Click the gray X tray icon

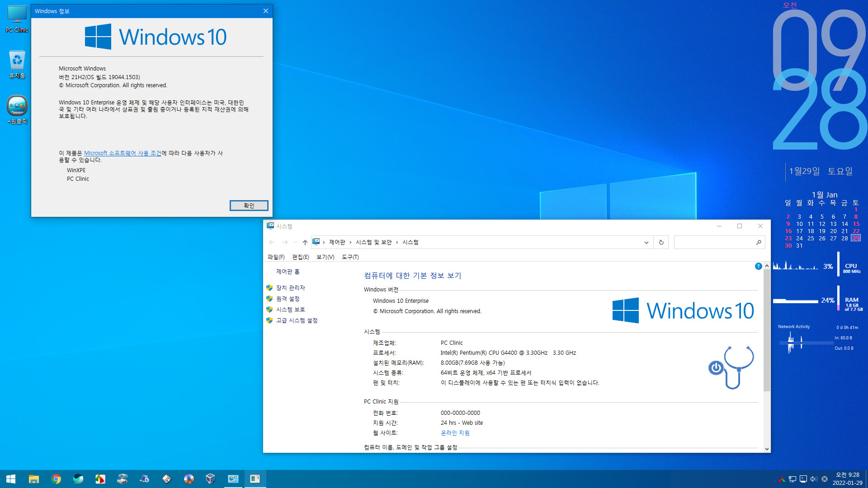(x=825, y=479)
